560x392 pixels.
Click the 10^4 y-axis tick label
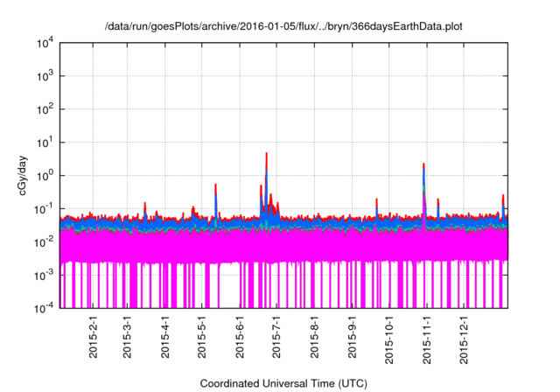(45, 43)
